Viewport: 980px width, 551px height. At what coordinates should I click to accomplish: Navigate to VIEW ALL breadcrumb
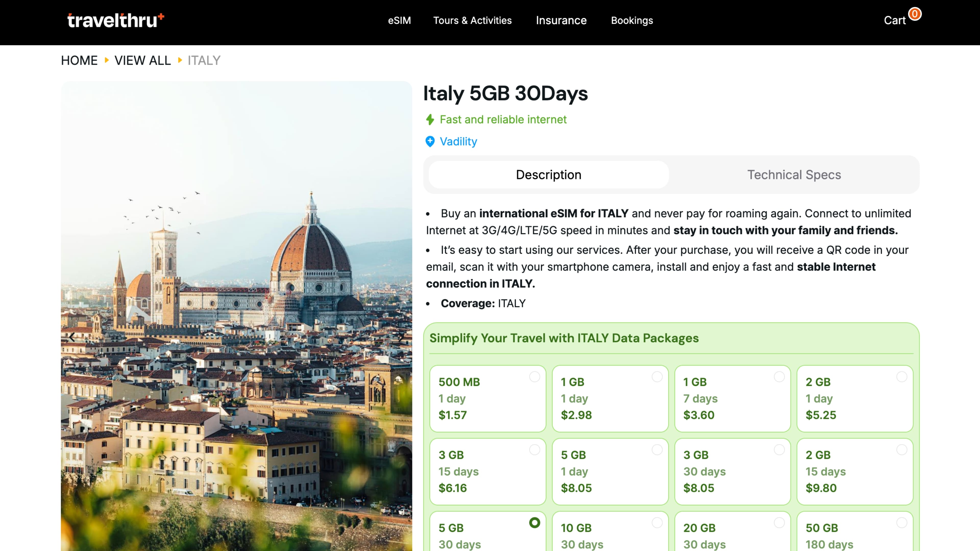pyautogui.click(x=142, y=60)
